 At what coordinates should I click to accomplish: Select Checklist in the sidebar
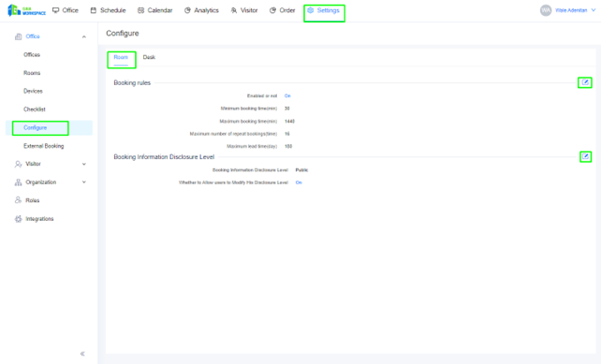click(x=35, y=109)
